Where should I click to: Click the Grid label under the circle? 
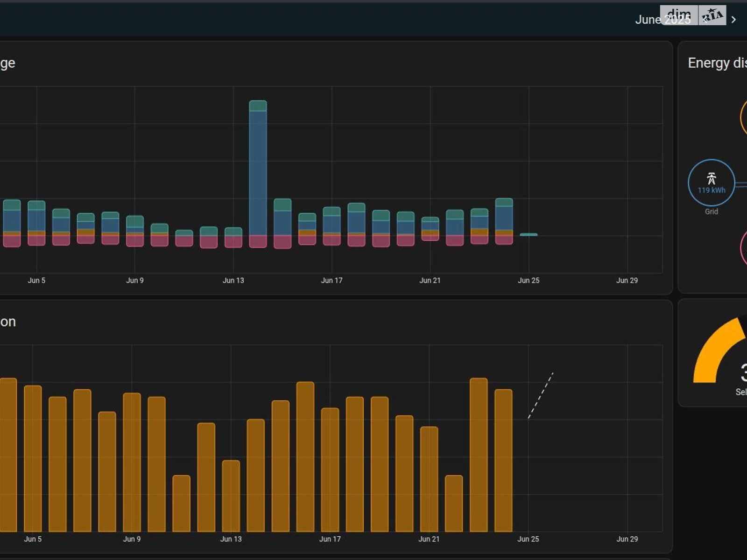click(712, 211)
